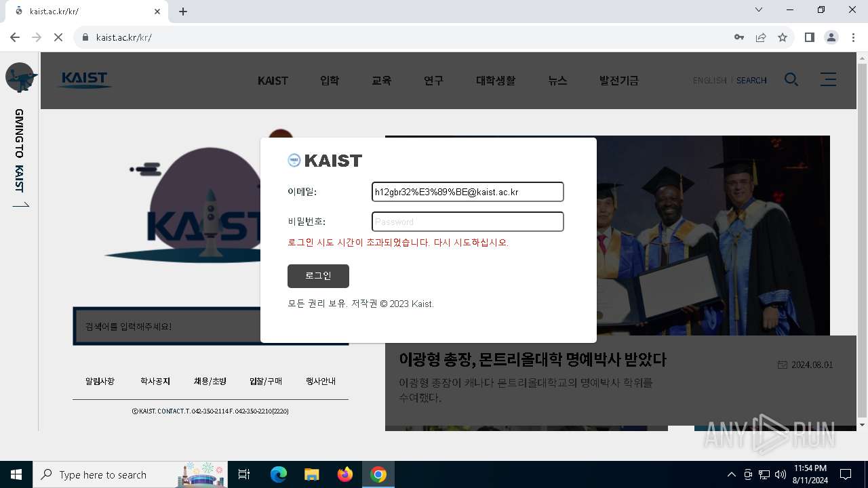The image size is (868, 488).
Task: Select the 행사안내 tab
Action: (321, 382)
